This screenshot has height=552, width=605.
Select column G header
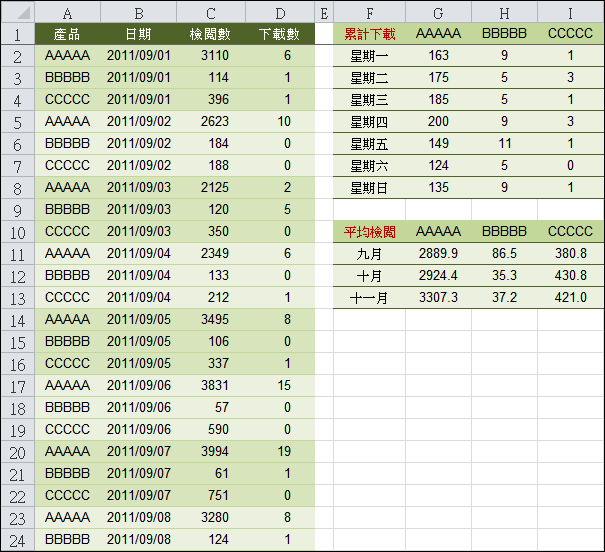point(438,12)
